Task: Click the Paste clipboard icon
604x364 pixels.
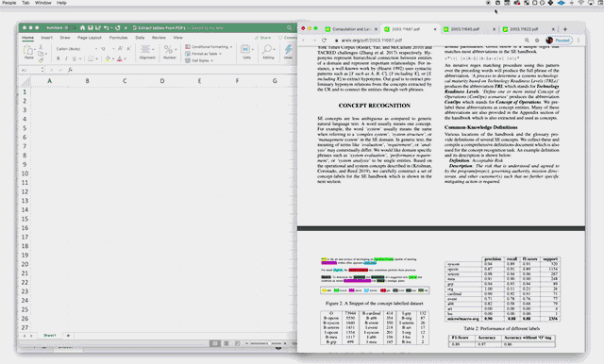Action: tap(28, 50)
